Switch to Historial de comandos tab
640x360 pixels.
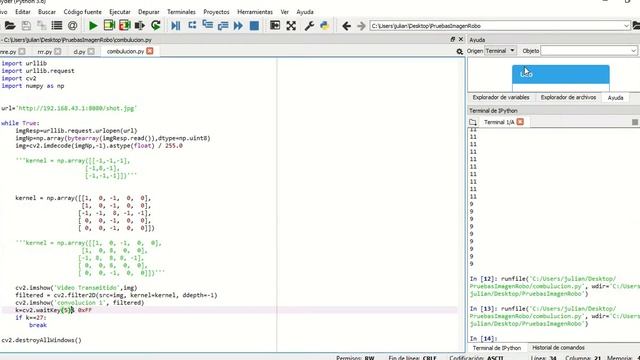(558, 348)
